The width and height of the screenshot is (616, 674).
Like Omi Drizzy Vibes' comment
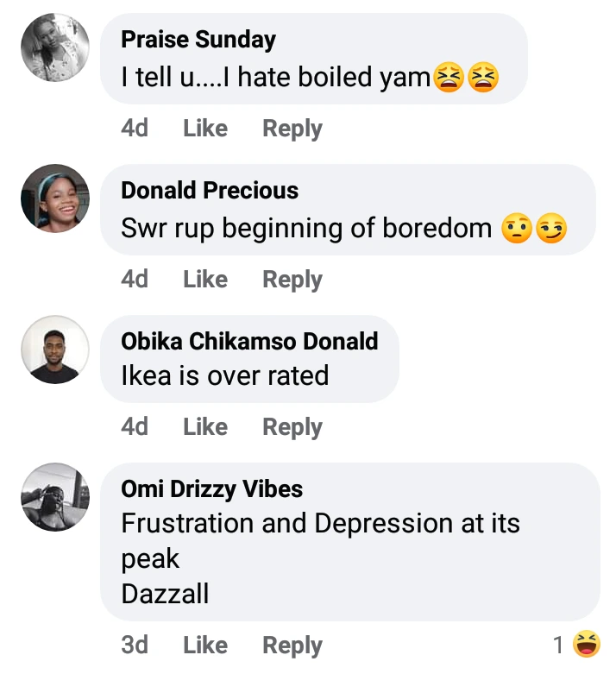205,646
